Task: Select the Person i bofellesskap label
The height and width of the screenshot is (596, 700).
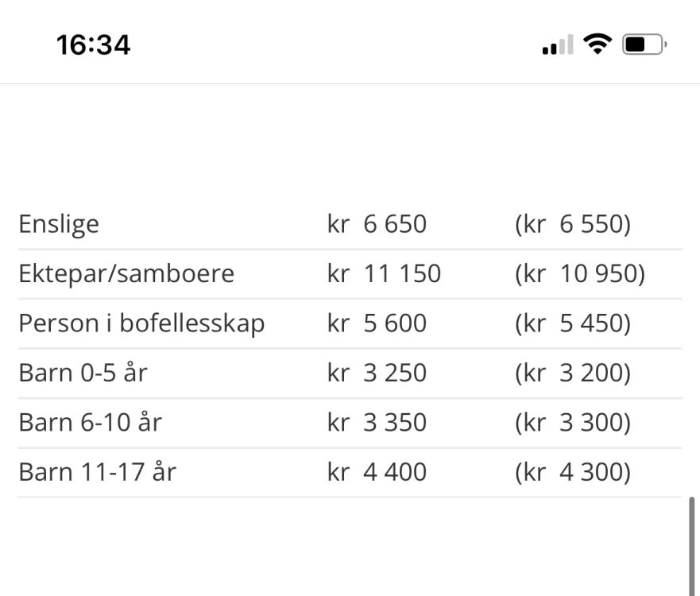Action: point(141,323)
